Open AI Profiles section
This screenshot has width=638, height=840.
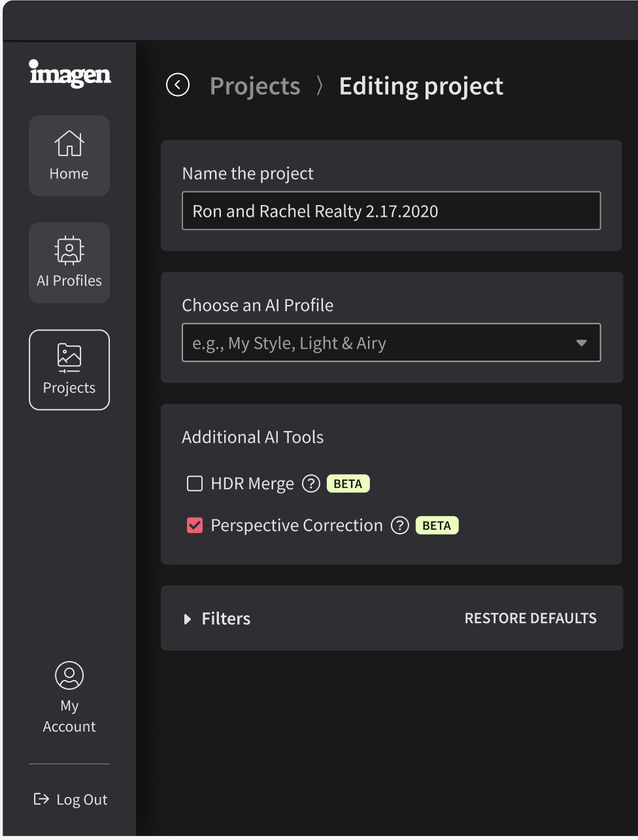69,263
